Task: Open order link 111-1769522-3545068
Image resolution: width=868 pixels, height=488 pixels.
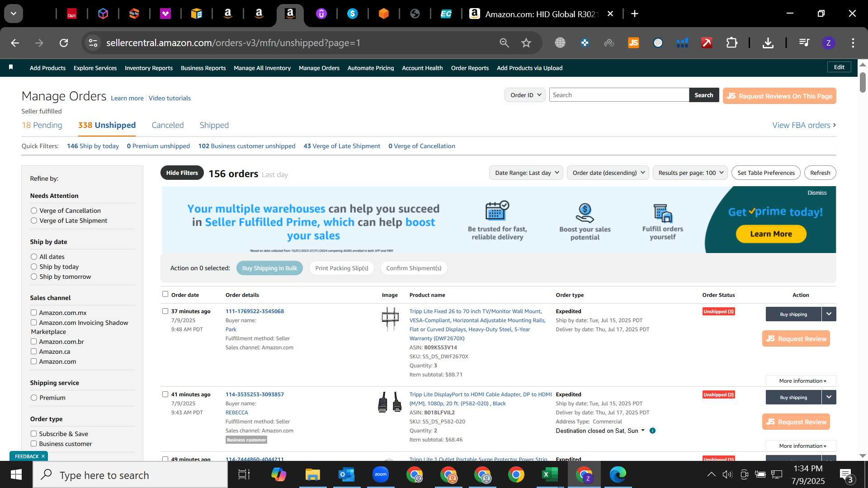Action: pos(255,311)
